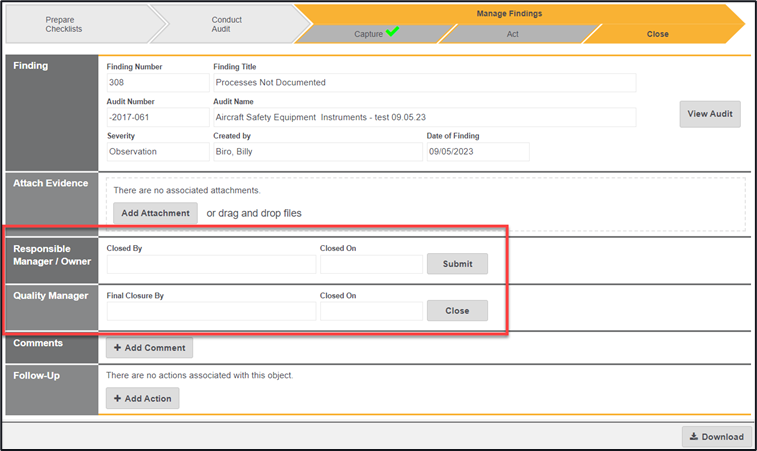Click the Download button

pos(717,436)
